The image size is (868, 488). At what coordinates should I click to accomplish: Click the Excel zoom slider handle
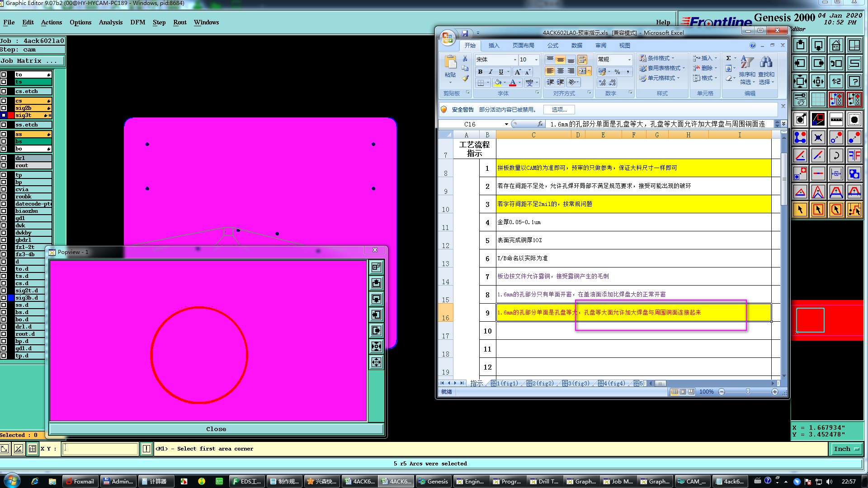pyautogui.click(x=748, y=392)
